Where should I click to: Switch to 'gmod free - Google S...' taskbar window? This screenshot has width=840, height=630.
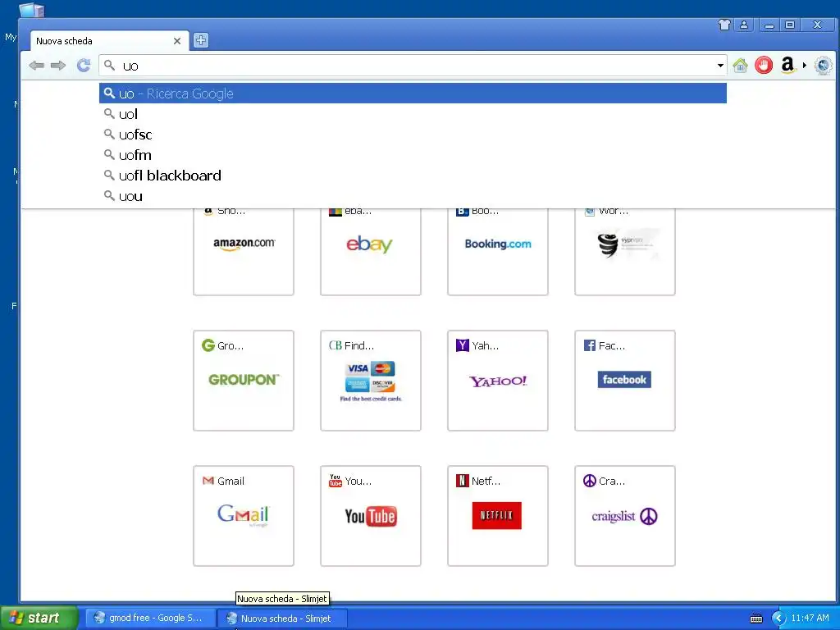tap(151, 618)
